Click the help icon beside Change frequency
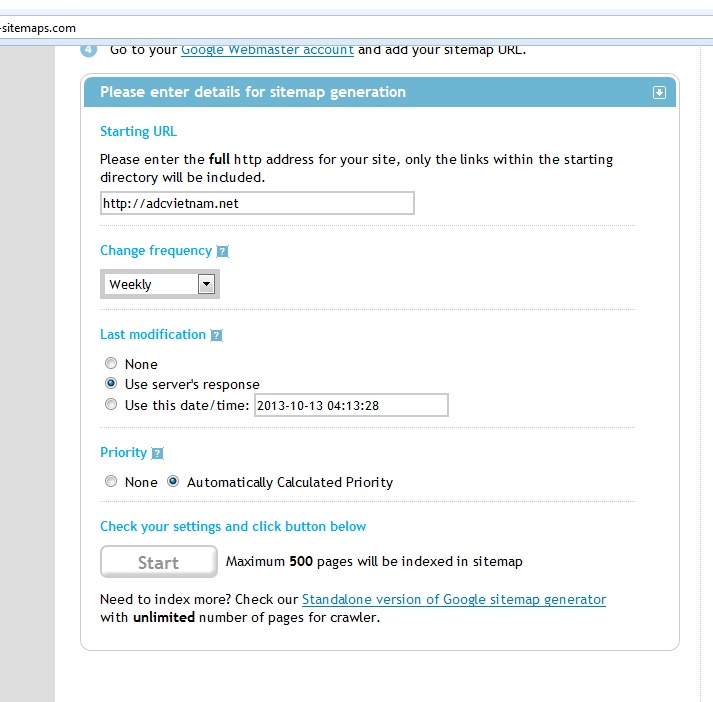 (x=222, y=252)
